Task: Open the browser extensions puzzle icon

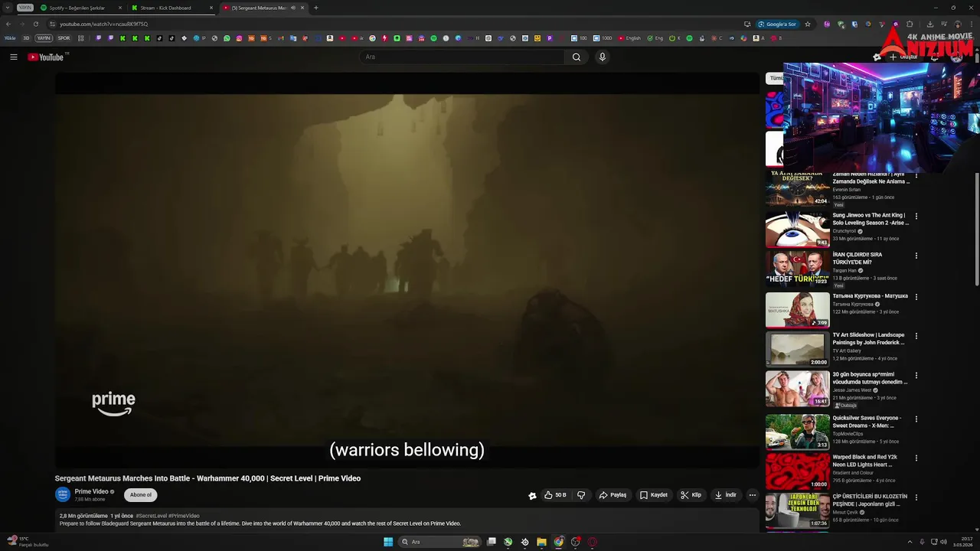Action: pyautogui.click(x=910, y=24)
